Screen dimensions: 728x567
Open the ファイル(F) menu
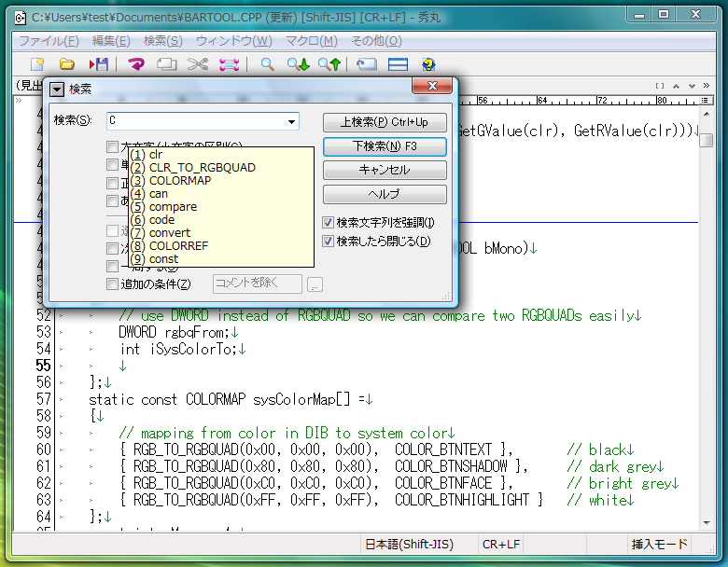pyautogui.click(x=49, y=41)
